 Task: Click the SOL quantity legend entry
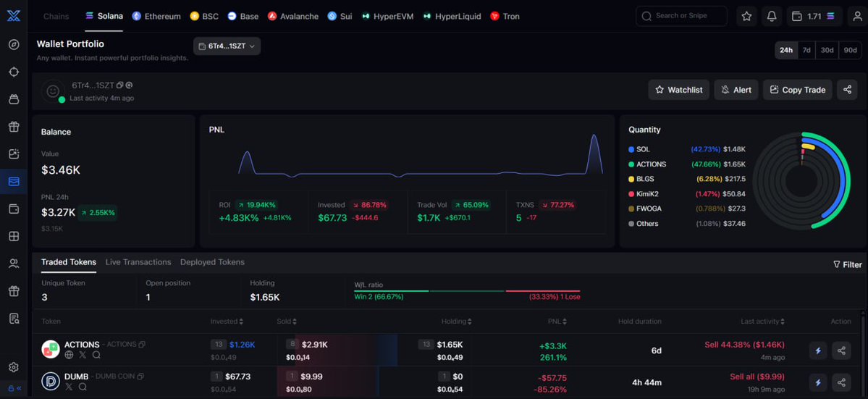tap(687, 149)
